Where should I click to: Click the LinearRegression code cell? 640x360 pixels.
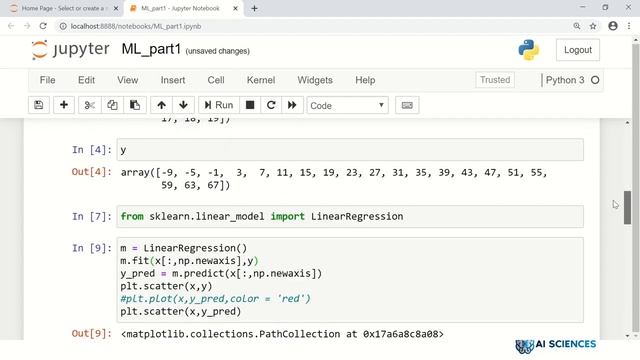click(350, 280)
